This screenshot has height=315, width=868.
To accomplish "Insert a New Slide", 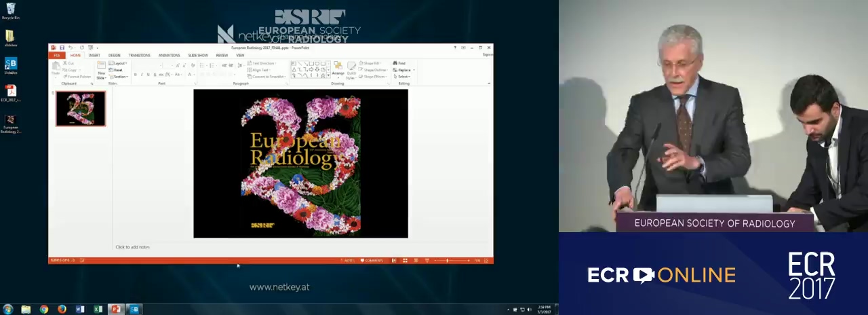I will coord(101,71).
